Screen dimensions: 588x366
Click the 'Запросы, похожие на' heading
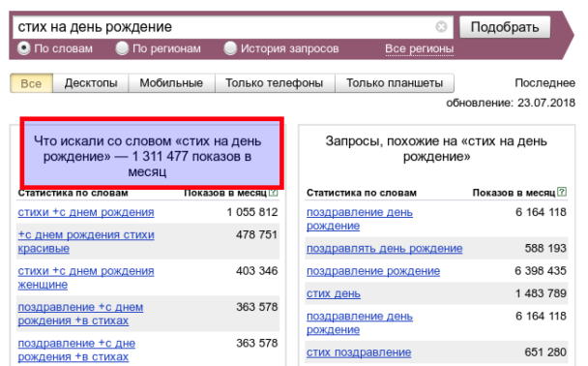[436, 149]
